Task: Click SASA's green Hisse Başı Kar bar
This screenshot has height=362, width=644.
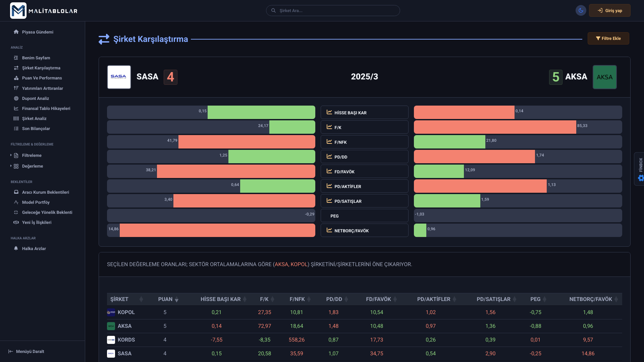Action: click(261, 112)
